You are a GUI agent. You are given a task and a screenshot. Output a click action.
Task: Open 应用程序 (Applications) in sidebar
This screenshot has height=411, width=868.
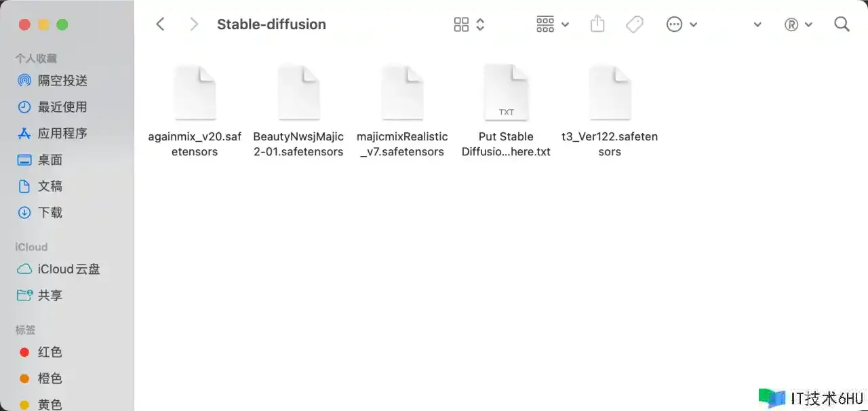coord(62,134)
